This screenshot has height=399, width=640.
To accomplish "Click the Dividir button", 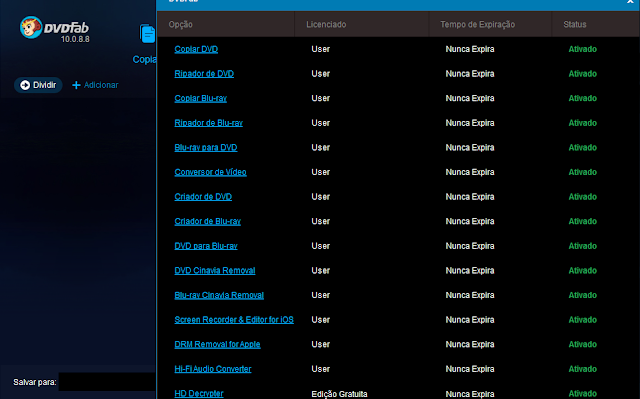I will click(x=38, y=85).
